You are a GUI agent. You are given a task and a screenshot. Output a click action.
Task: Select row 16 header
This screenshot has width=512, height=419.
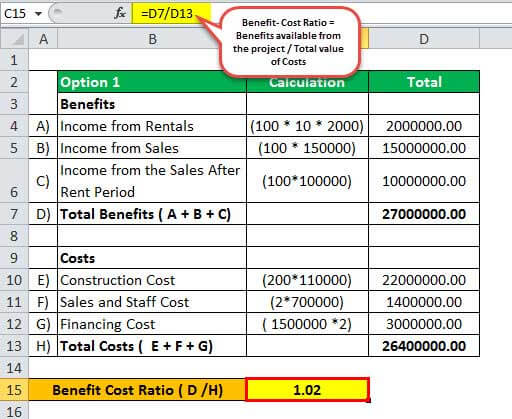click(14, 410)
